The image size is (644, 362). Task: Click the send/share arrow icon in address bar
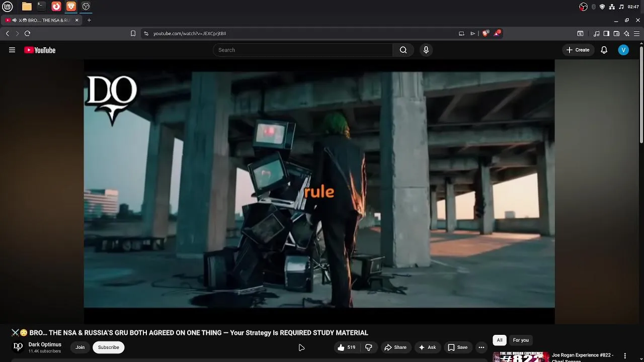(473, 33)
